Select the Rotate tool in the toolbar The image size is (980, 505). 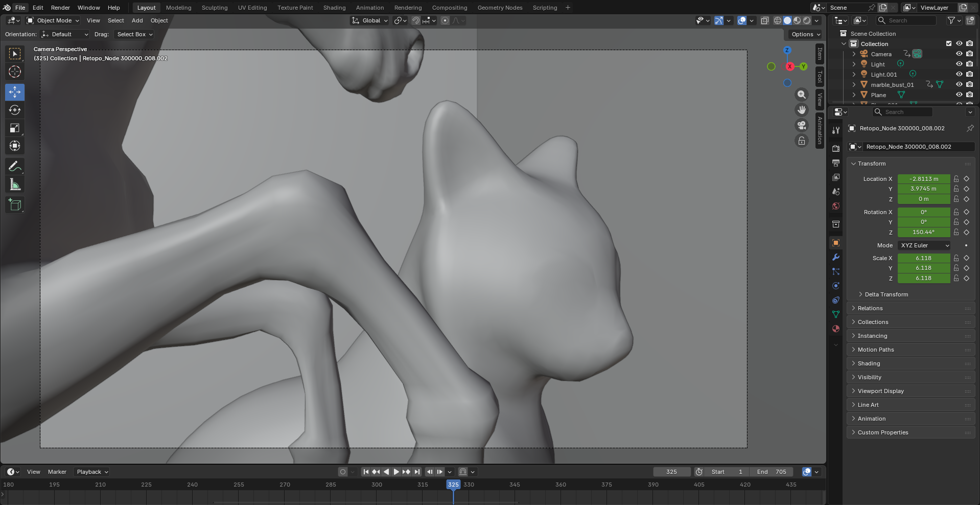pyautogui.click(x=15, y=110)
